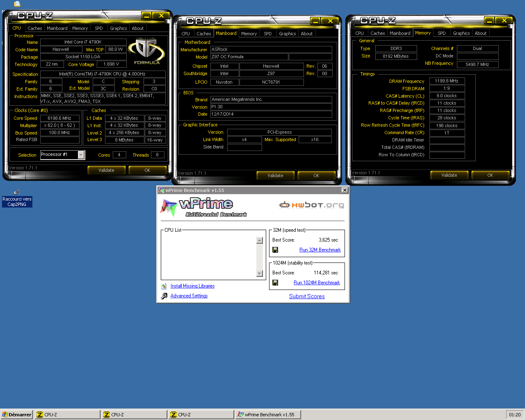Click Validate in the middle CPU-Z window
This screenshot has width=525, height=420.
pos(276,176)
